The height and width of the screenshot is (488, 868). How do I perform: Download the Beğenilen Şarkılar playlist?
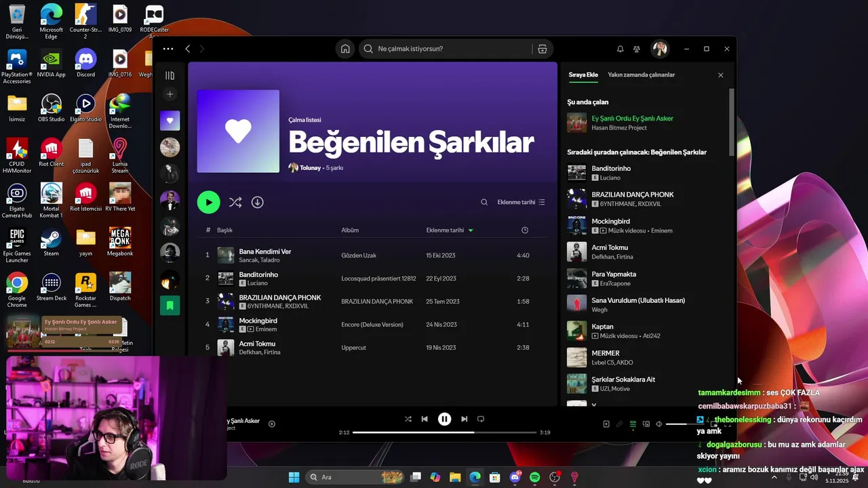pos(258,202)
